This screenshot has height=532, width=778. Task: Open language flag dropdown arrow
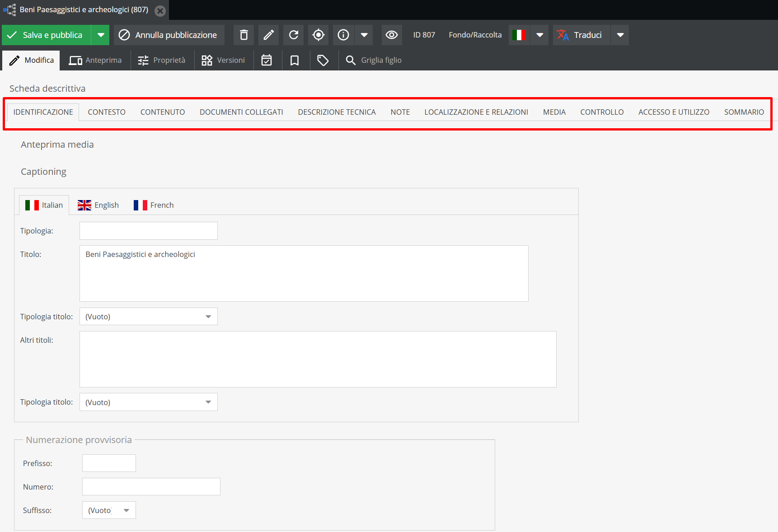pos(539,35)
